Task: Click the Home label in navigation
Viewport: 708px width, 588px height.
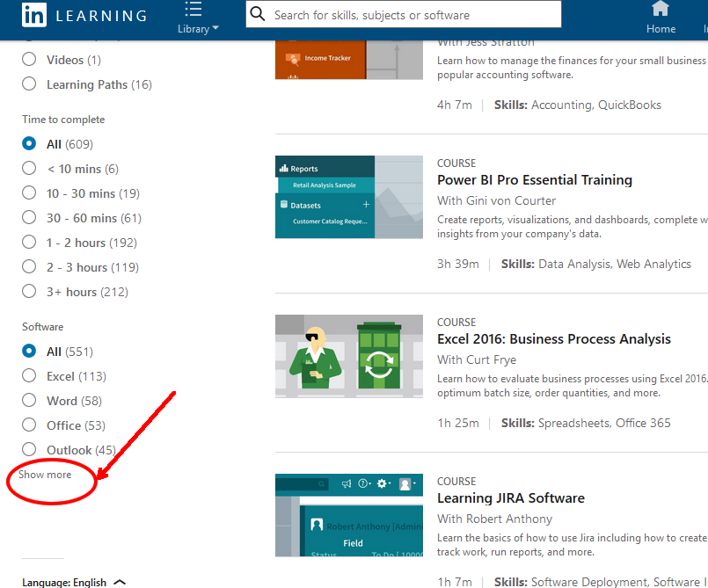Action: [661, 29]
